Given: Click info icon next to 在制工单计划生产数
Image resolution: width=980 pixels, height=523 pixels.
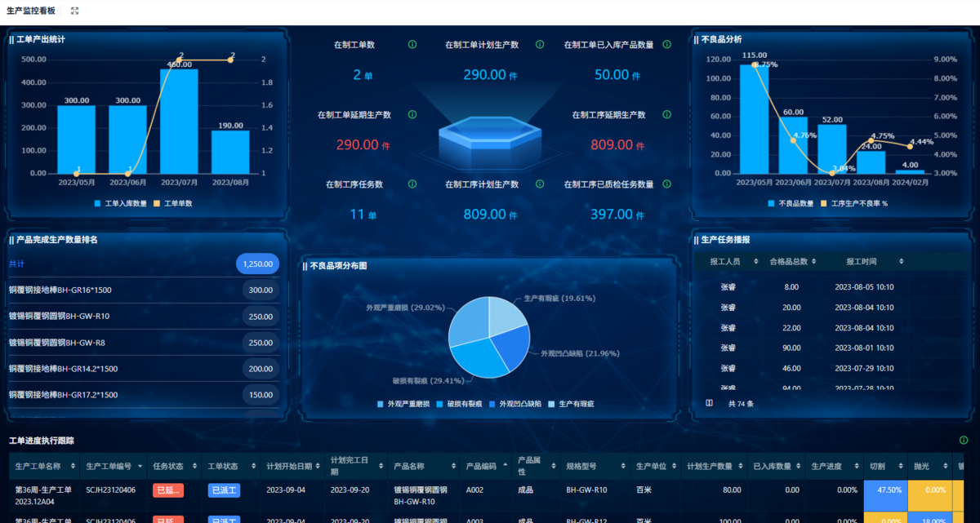Looking at the screenshot, I should (x=540, y=45).
